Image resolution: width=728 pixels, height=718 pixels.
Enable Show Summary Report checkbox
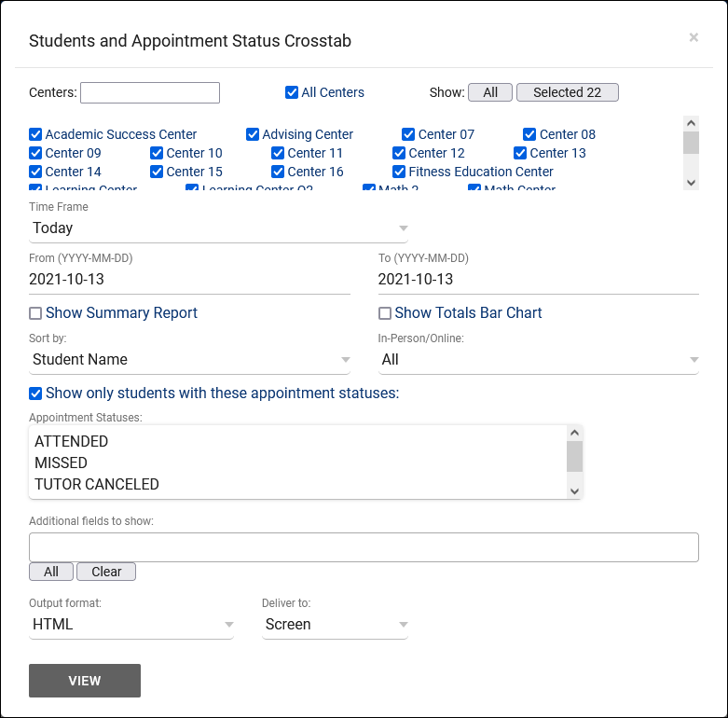pyautogui.click(x=35, y=313)
